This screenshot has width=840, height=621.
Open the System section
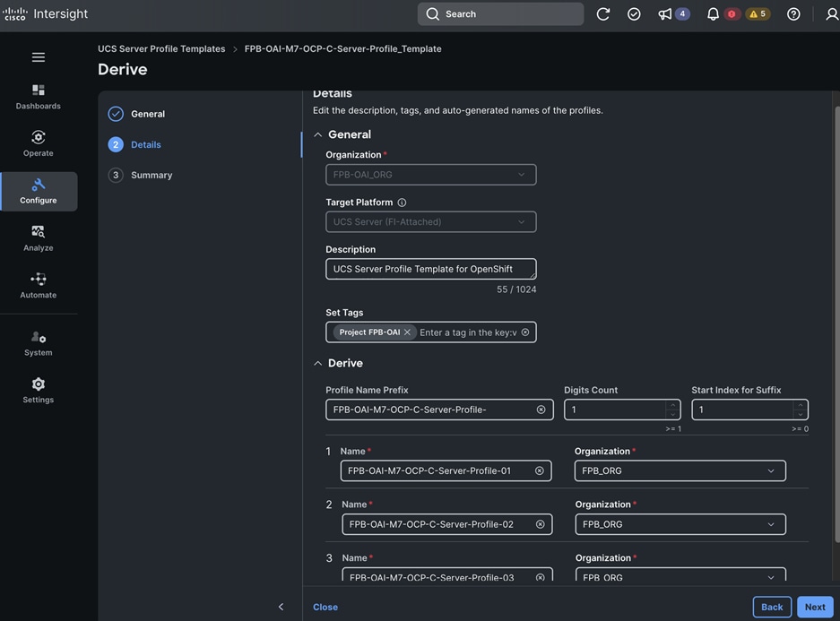[38, 343]
